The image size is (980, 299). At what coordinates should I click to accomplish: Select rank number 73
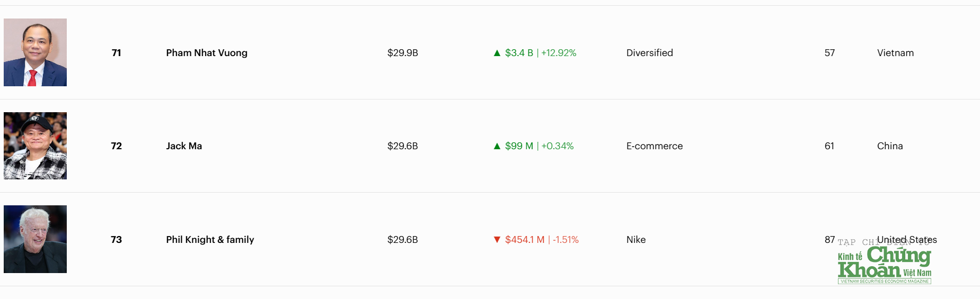(117, 240)
